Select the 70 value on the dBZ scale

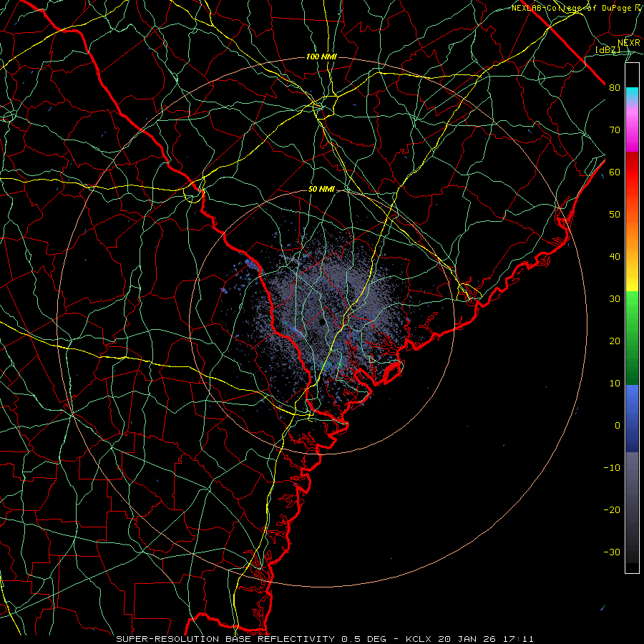(x=615, y=130)
